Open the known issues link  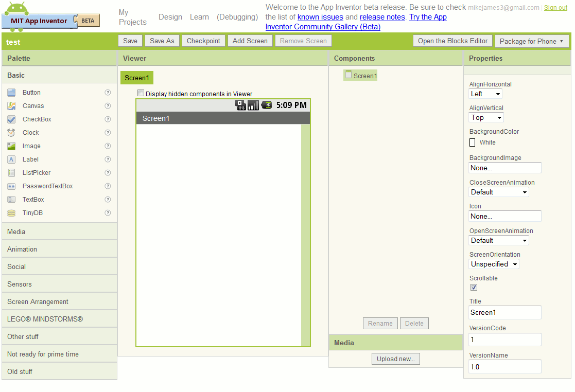(320, 17)
